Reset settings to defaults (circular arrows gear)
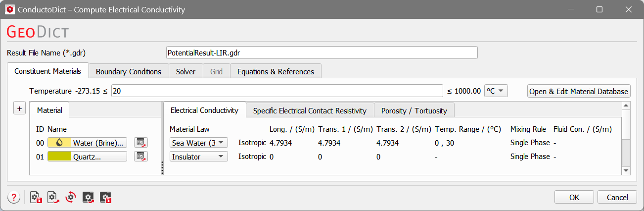This screenshot has width=644, height=211. coord(71,197)
